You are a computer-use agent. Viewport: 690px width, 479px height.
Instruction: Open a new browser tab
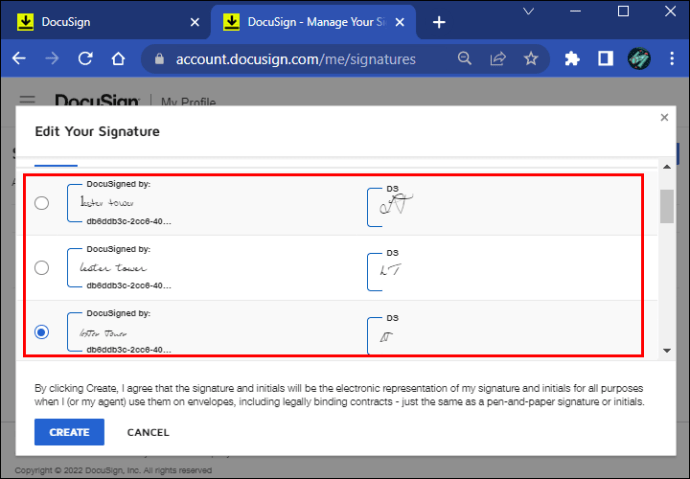(439, 22)
